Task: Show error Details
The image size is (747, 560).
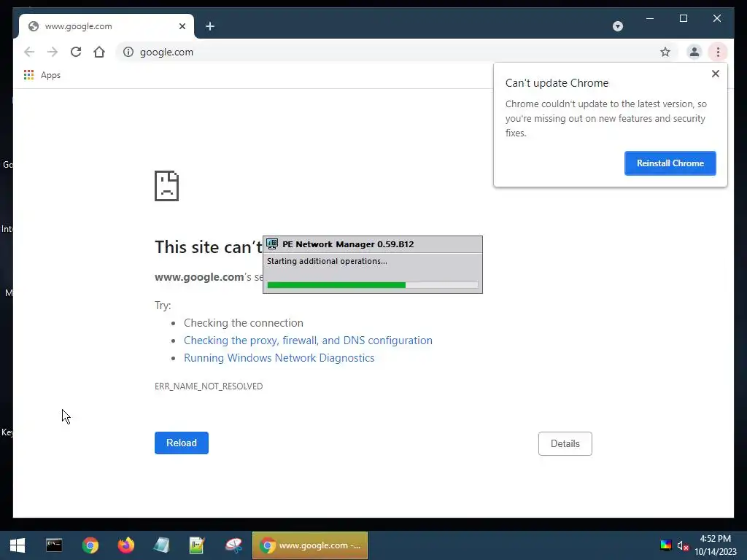Action: pos(565,443)
